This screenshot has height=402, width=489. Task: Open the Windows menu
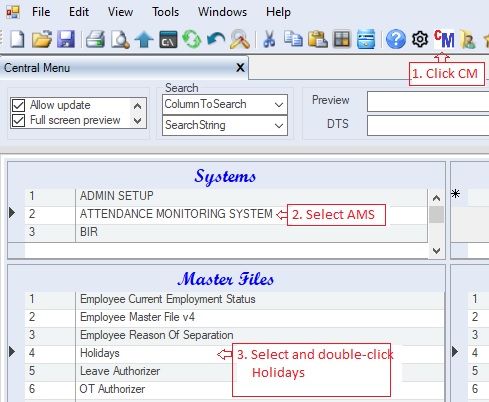pyautogui.click(x=222, y=12)
